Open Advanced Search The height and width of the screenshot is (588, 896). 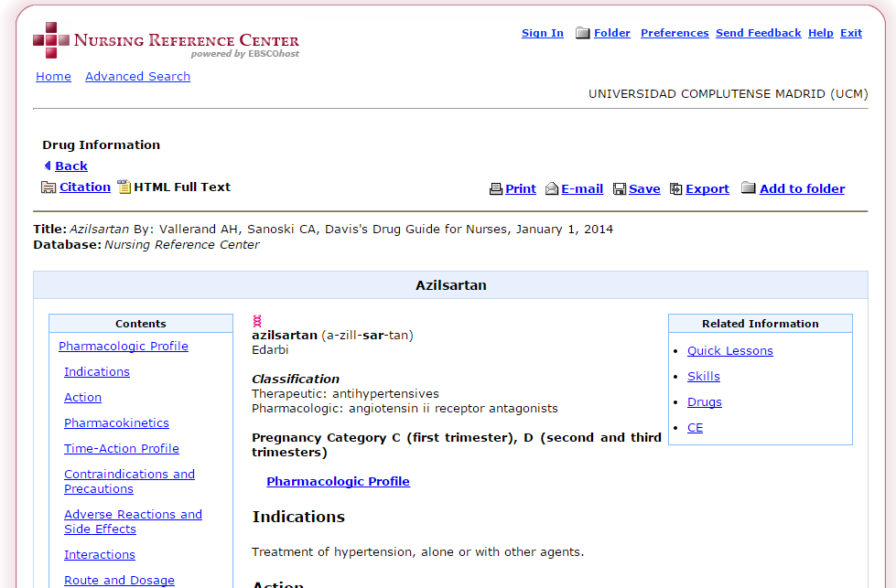(x=137, y=77)
